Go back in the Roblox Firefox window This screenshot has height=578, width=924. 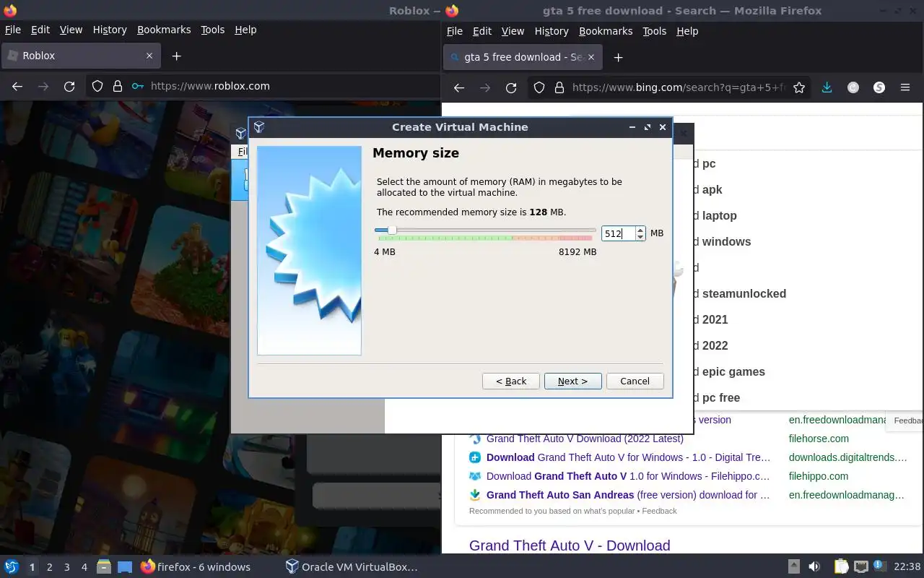[x=17, y=86]
